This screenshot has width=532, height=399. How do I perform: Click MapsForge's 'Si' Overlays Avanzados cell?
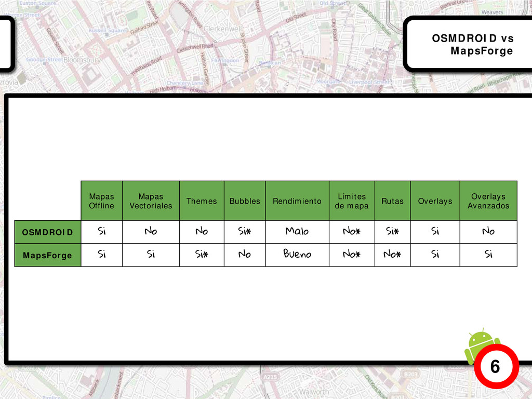(488, 255)
